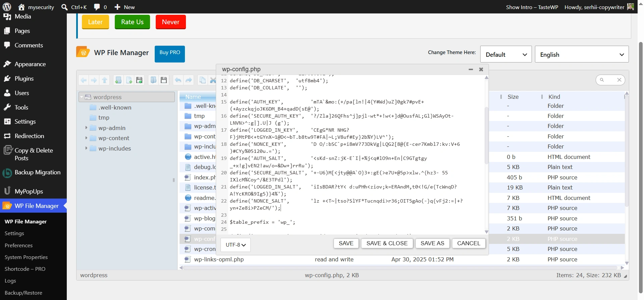Open the UTF-8 encoding dropdown
Screen dimensions: 644x300
(x=236, y=245)
